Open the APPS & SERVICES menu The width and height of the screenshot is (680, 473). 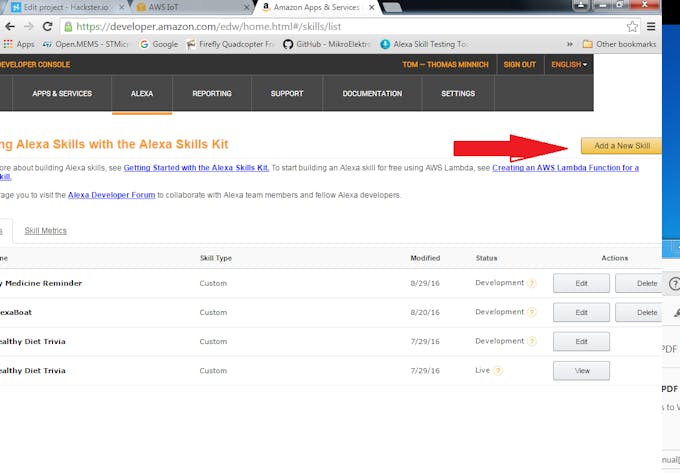(62, 93)
